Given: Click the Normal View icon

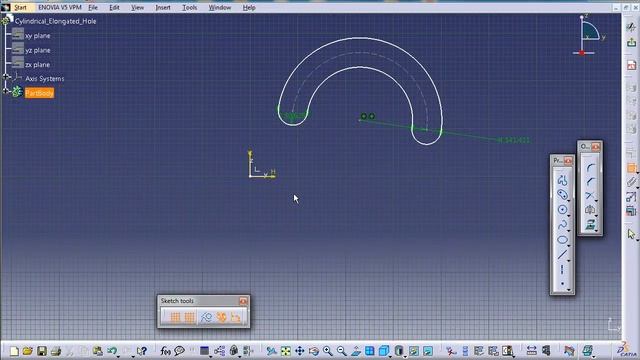Looking at the screenshot, I should coord(356,351).
